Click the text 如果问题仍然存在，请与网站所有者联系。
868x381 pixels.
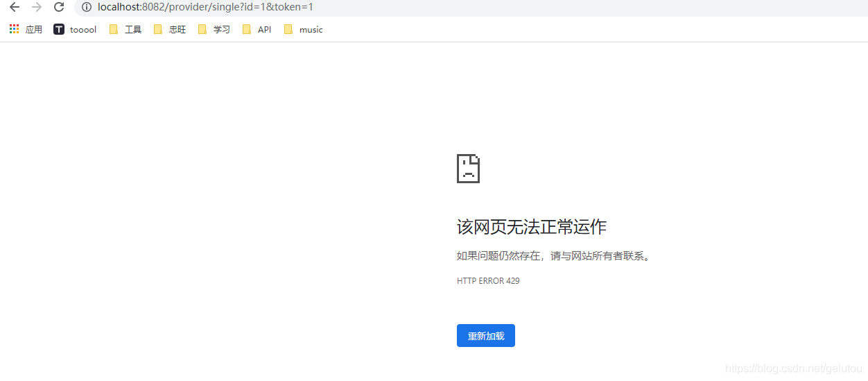555,256
